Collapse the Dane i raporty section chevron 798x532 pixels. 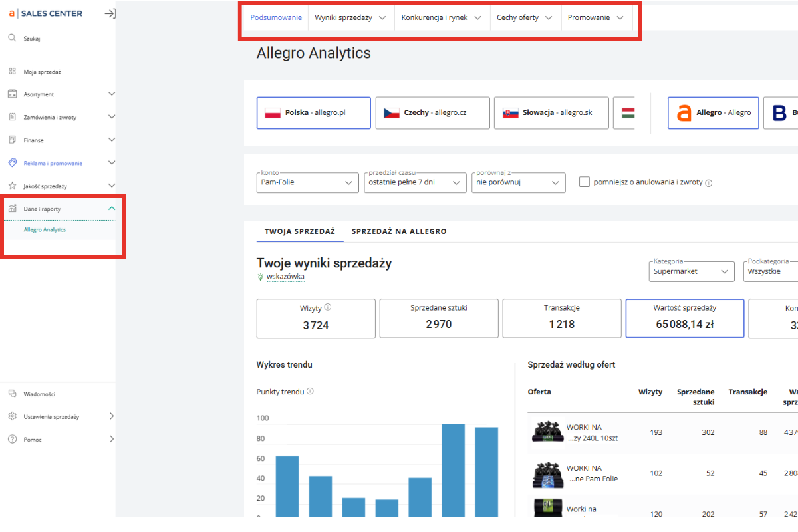[112, 209]
